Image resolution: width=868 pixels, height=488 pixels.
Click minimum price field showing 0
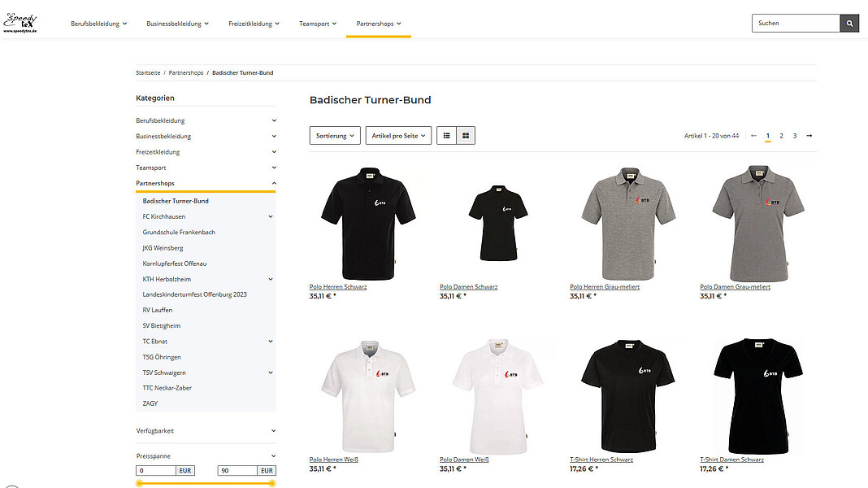click(156, 471)
